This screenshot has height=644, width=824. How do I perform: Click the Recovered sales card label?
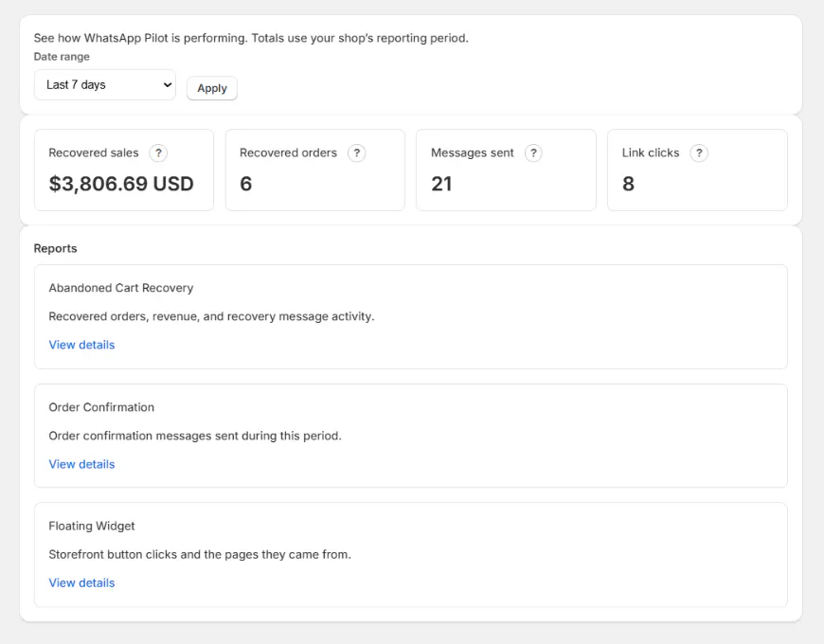tap(94, 152)
